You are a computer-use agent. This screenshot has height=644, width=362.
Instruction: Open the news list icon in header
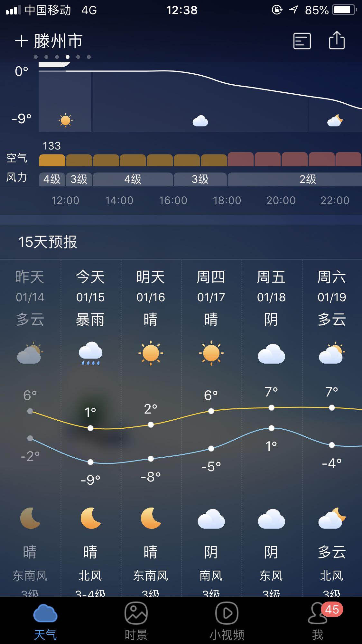coord(302,41)
